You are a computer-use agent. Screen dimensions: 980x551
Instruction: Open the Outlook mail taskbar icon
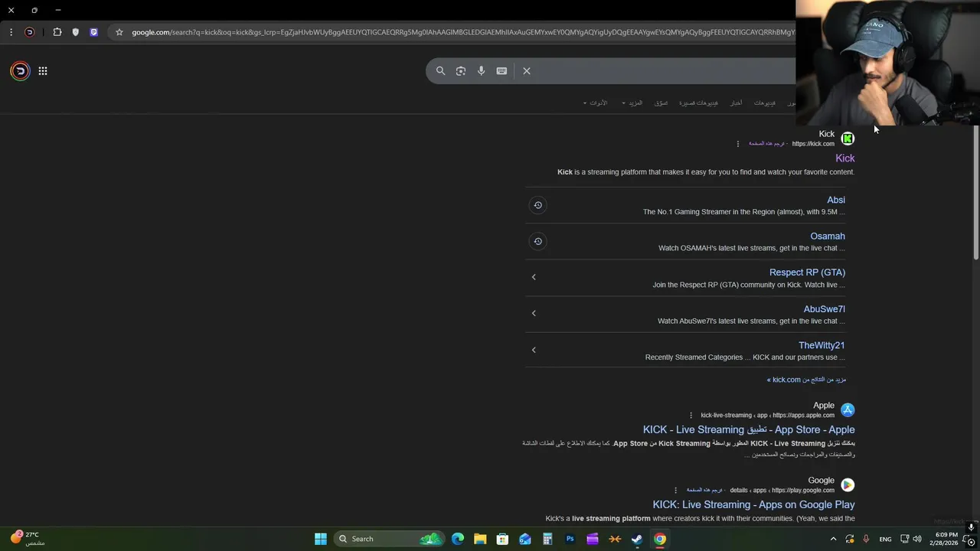(x=525, y=539)
